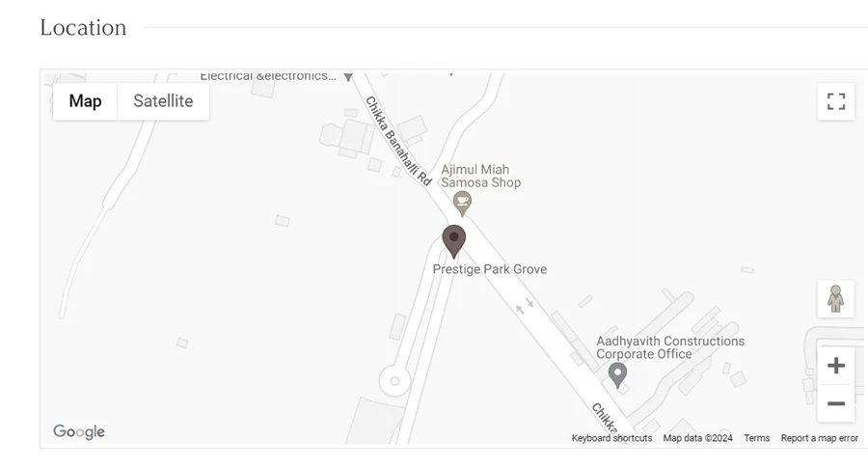The height and width of the screenshot is (468, 868).
Task: Switch to Map view
Action: point(85,101)
